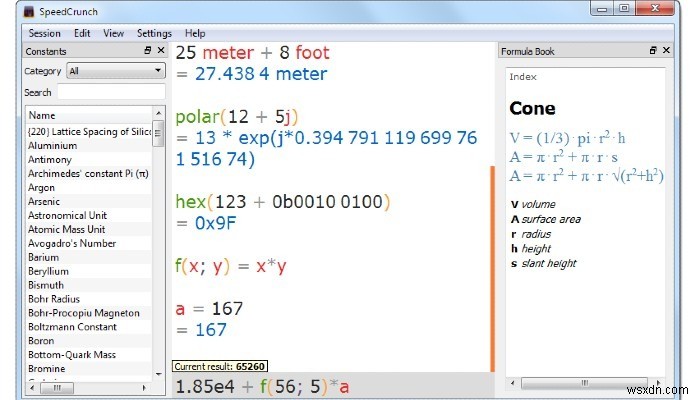Select Bohr Radius constant
The height and width of the screenshot is (400, 700).
coord(89,299)
